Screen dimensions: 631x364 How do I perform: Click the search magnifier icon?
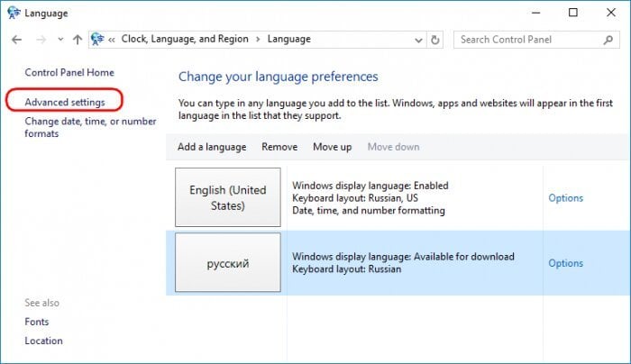[x=608, y=40]
